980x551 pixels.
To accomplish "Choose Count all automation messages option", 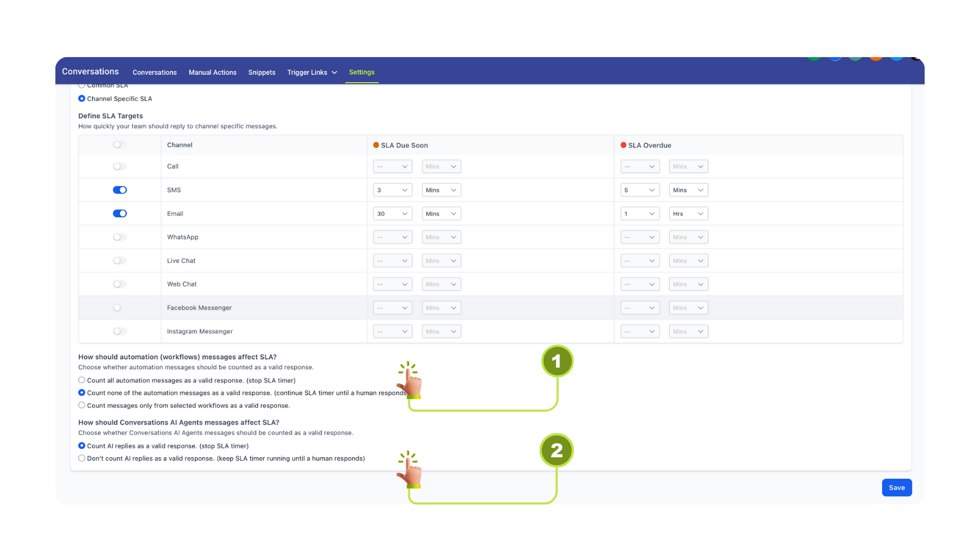I will tap(82, 380).
